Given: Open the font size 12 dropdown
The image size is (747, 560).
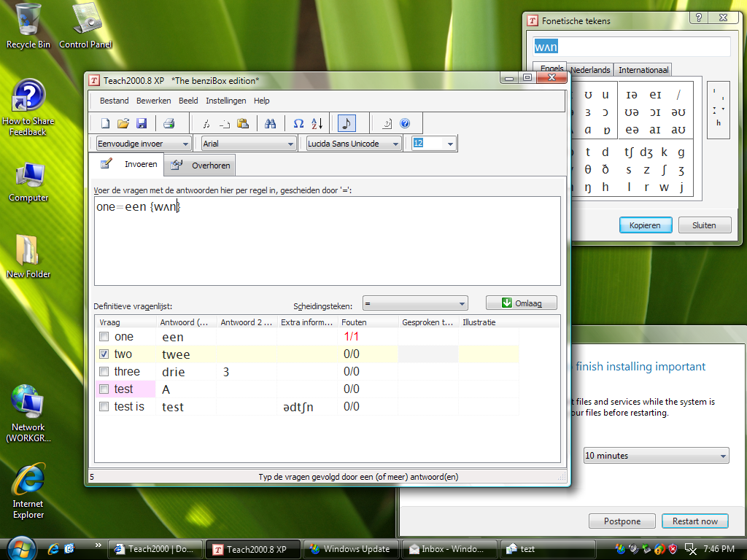Looking at the screenshot, I should tap(434, 144).
